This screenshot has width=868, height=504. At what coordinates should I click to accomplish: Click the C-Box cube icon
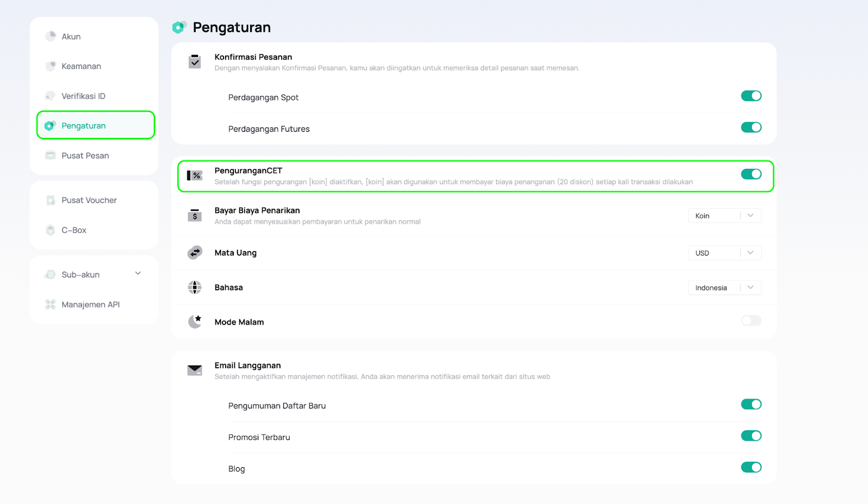[x=50, y=230]
